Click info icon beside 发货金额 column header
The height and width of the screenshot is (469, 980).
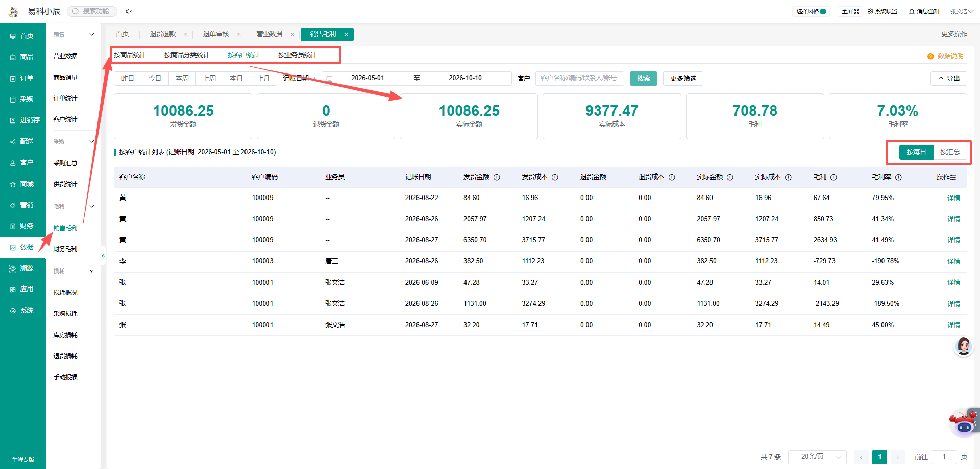(x=497, y=177)
